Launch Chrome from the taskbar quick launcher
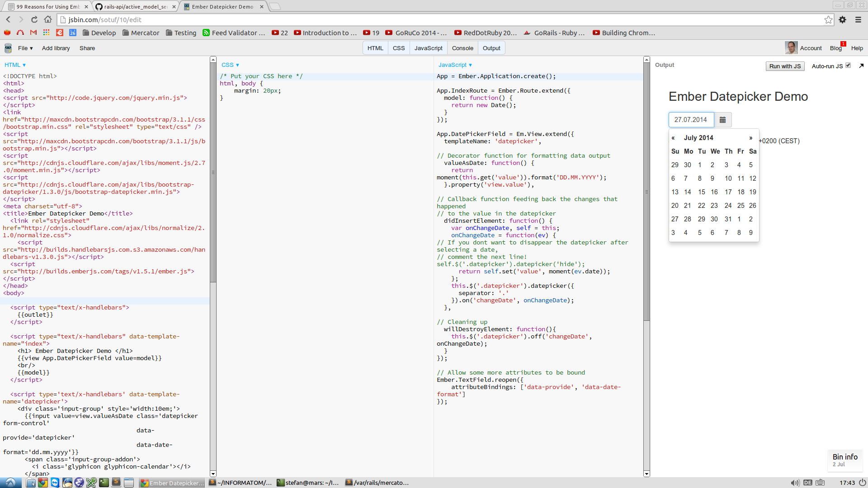 click(x=42, y=483)
